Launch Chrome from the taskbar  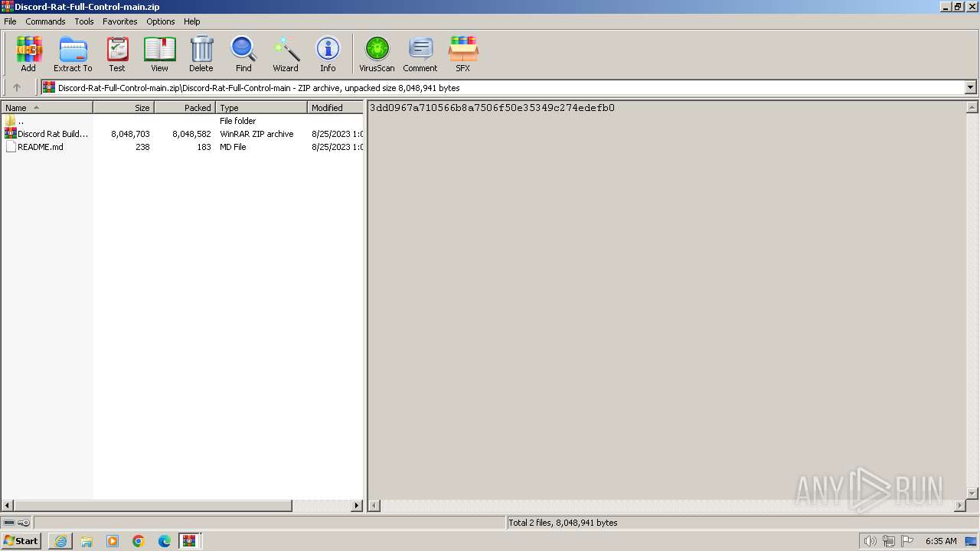(139, 541)
